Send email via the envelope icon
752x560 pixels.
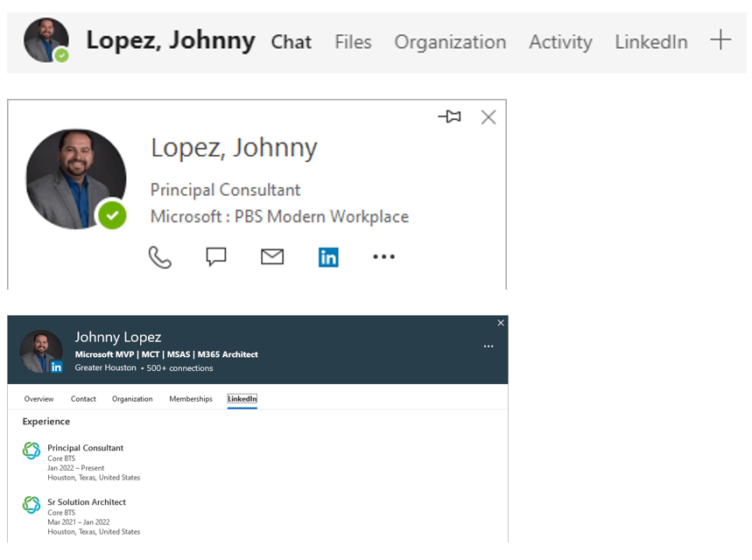[x=272, y=257]
